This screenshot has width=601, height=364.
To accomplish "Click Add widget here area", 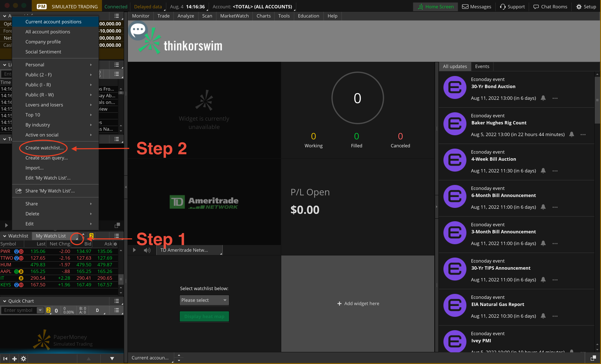I will pos(358,303).
